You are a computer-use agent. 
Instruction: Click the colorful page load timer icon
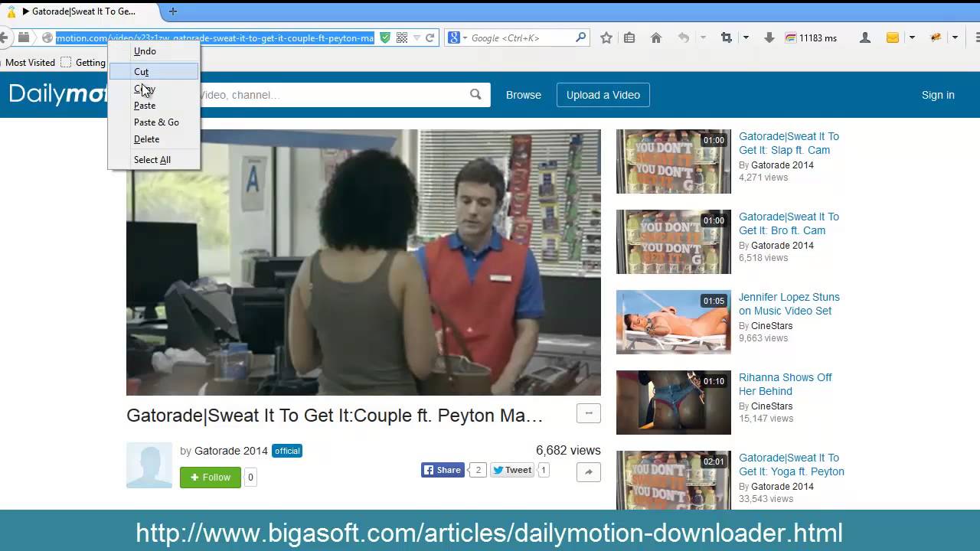pos(791,37)
